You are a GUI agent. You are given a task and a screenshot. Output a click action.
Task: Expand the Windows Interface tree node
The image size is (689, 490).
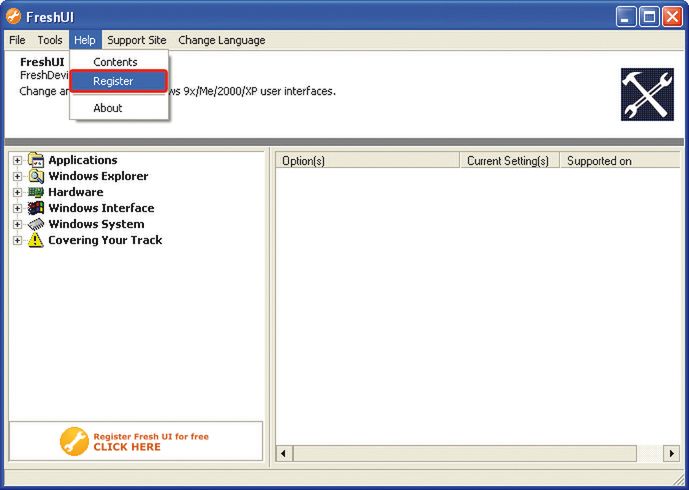coord(17,208)
